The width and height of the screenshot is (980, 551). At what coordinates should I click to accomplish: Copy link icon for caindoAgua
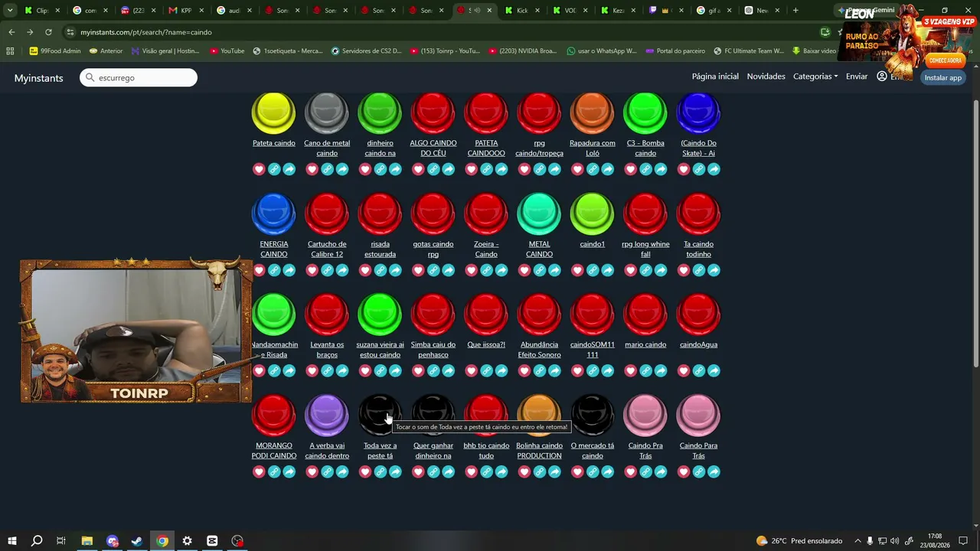click(x=699, y=371)
